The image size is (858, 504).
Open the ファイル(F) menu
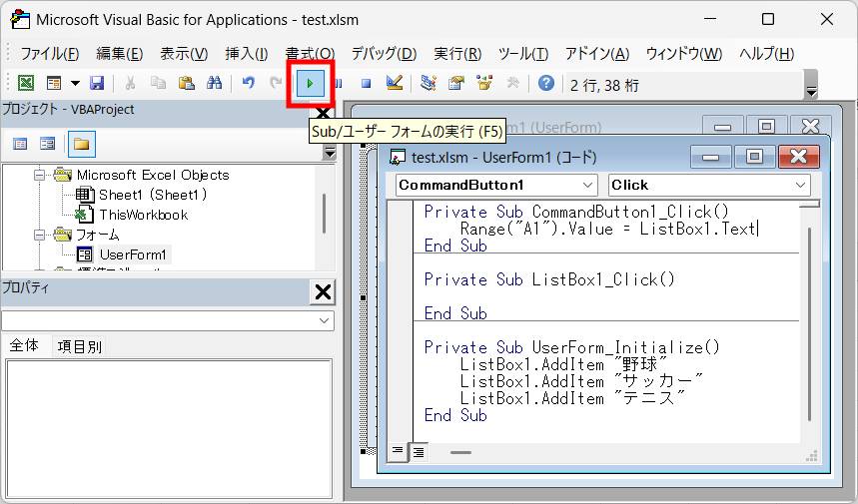(50, 54)
